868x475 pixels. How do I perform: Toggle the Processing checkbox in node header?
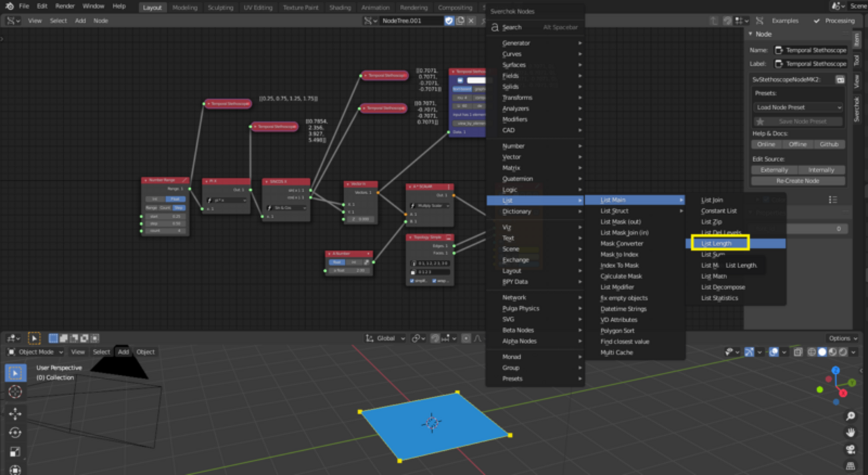click(x=817, y=21)
